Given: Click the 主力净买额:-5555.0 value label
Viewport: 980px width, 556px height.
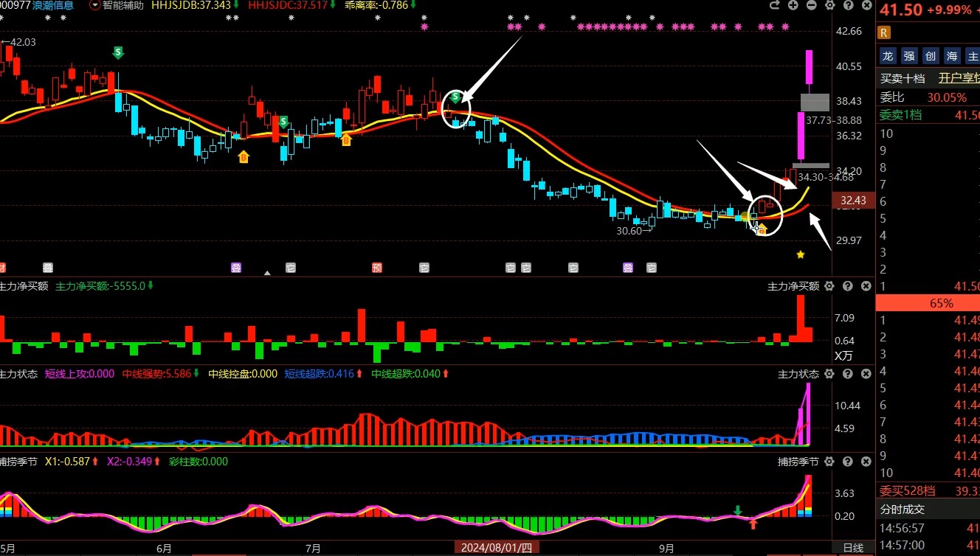Looking at the screenshot, I should click(x=100, y=286).
